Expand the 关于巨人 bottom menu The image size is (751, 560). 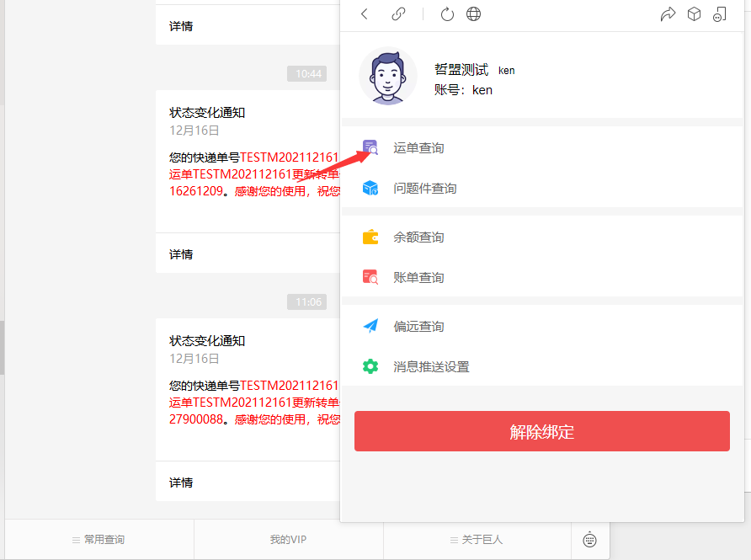[x=477, y=540]
